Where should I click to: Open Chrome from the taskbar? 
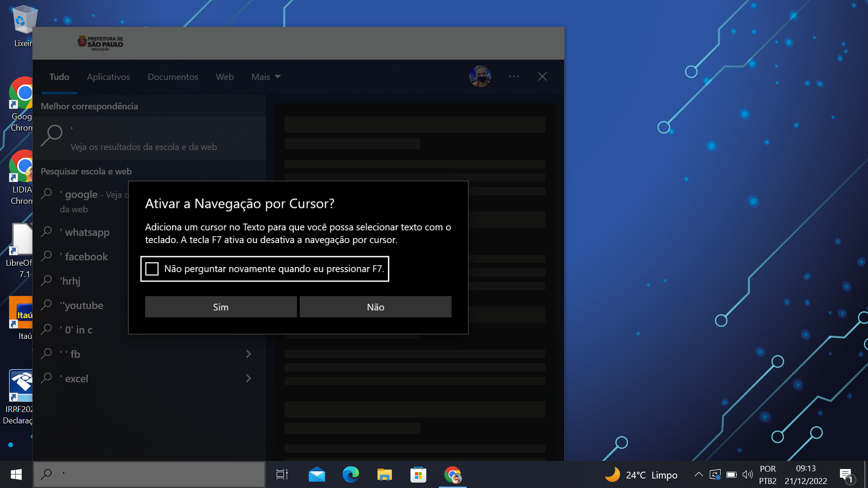(453, 474)
